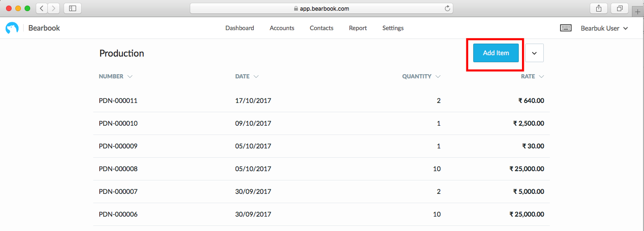This screenshot has height=231, width=644.
Task: Click the rate ₹ 640.00
Action: click(x=531, y=101)
